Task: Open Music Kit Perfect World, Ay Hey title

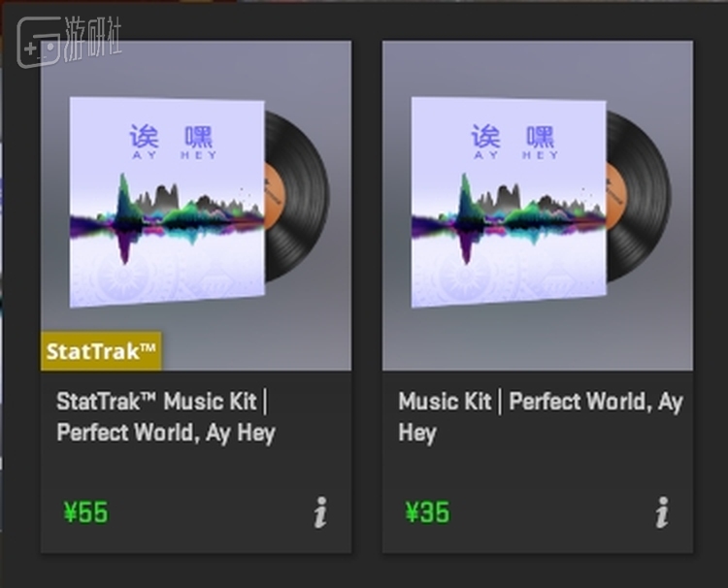Action: coord(541,417)
